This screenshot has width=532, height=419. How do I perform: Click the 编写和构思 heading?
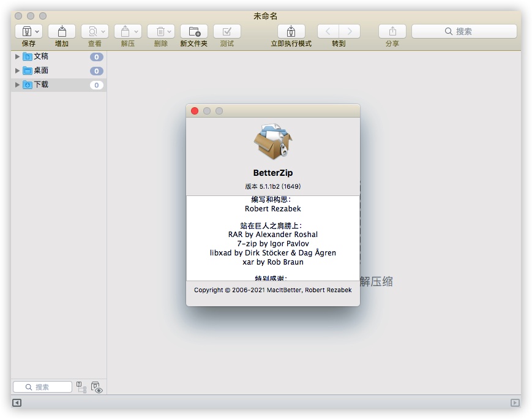pyautogui.click(x=271, y=200)
